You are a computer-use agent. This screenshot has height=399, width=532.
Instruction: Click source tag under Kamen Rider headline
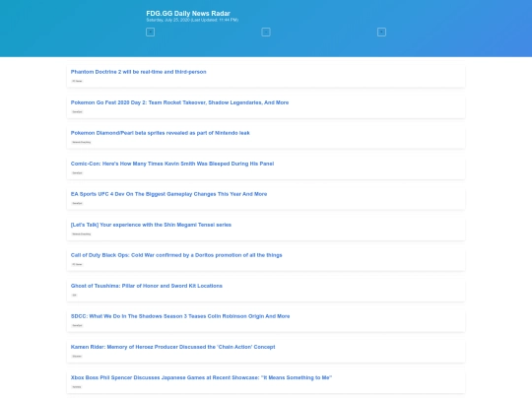pyautogui.click(x=77, y=357)
